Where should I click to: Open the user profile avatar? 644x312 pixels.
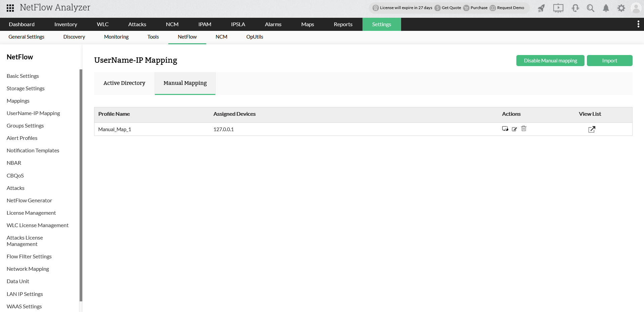click(x=636, y=8)
